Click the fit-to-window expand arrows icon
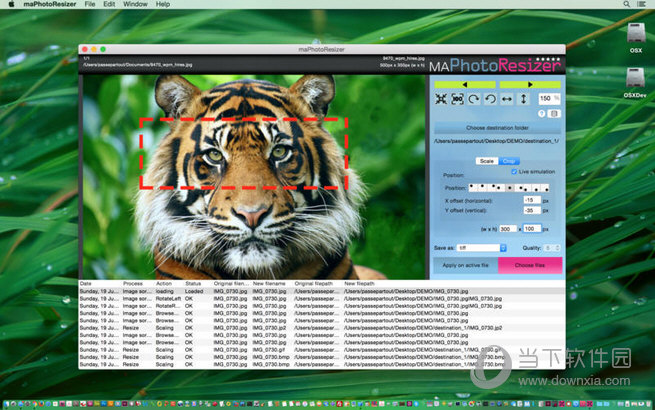Screen dimensions: 655x410 [x=441, y=100]
